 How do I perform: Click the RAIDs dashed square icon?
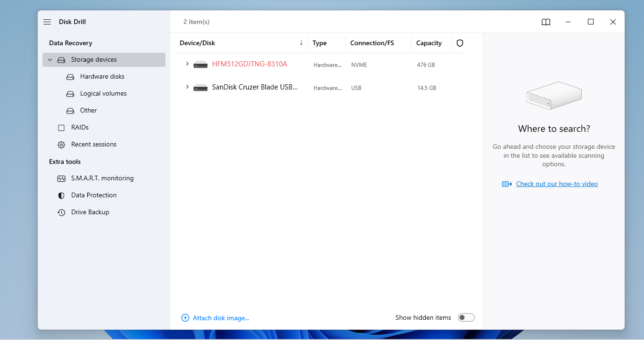coord(61,128)
